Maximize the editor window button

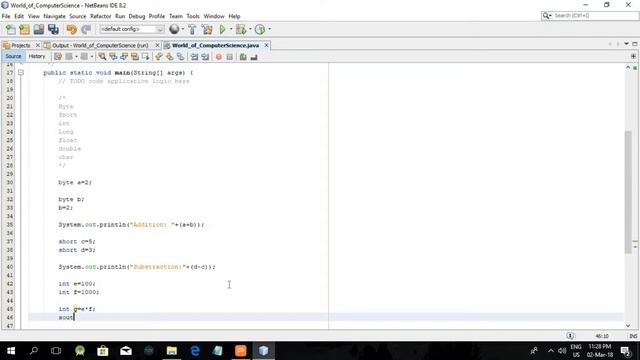[635, 44]
